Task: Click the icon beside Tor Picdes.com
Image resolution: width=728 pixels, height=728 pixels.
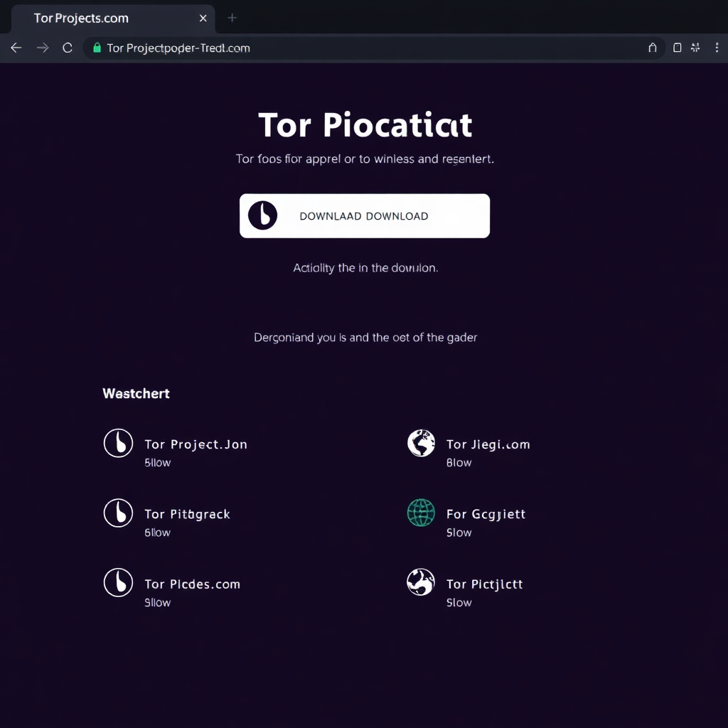Action: tap(119, 583)
